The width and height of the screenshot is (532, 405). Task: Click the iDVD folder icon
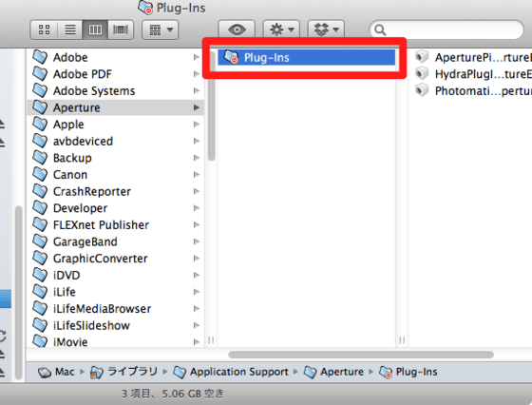pos(40,275)
